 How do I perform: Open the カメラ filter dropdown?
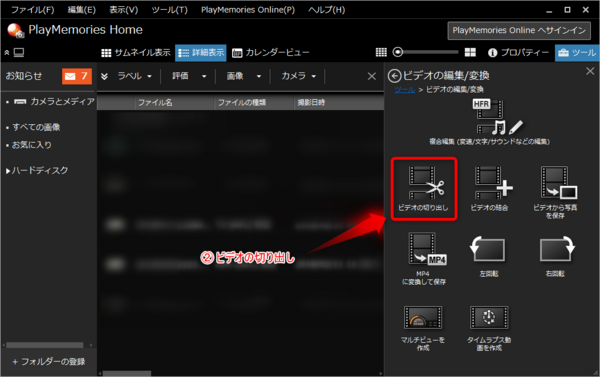[299, 76]
